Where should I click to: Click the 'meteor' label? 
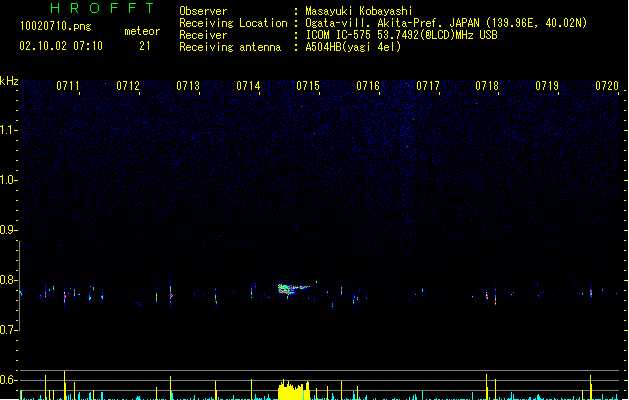pyautogui.click(x=142, y=31)
